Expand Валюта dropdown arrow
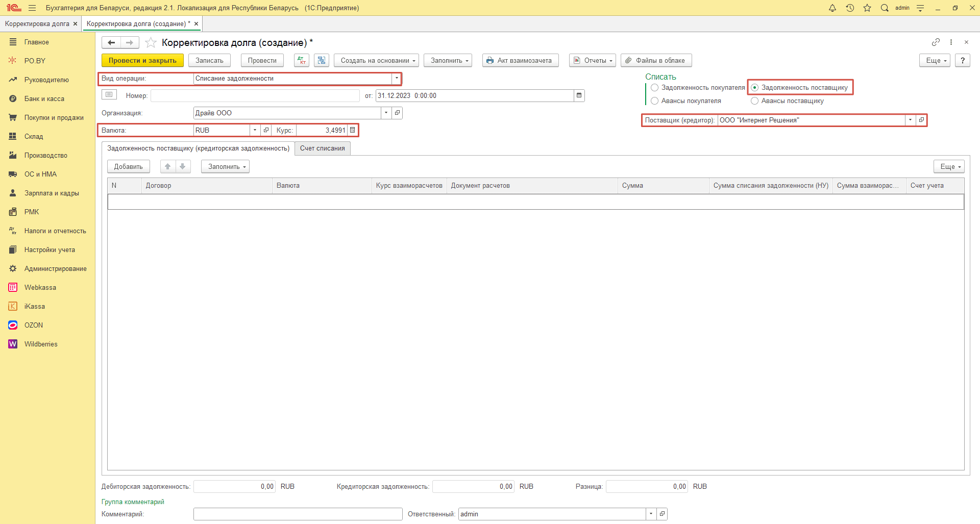 255,130
